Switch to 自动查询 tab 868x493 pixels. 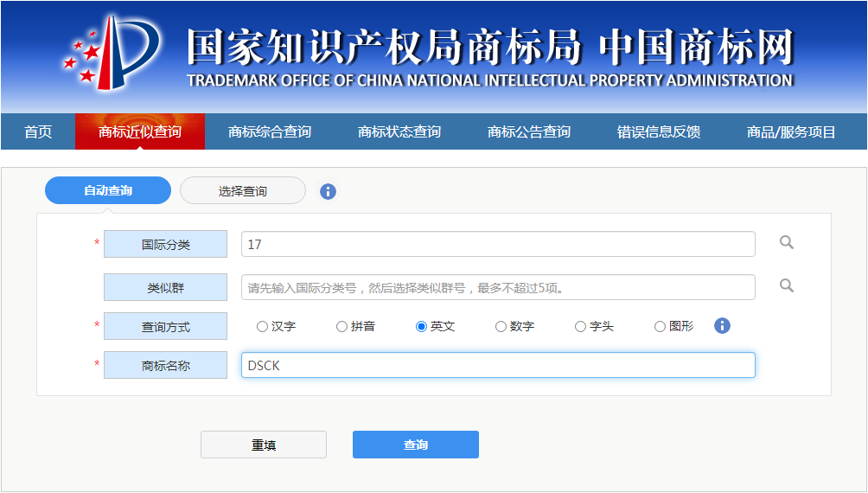coord(108,190)
